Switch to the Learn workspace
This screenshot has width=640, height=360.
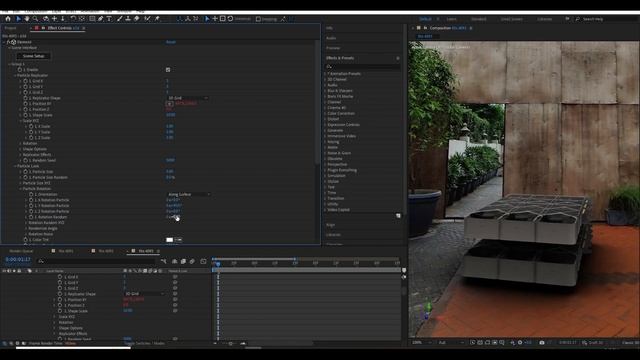click(451, 19)
